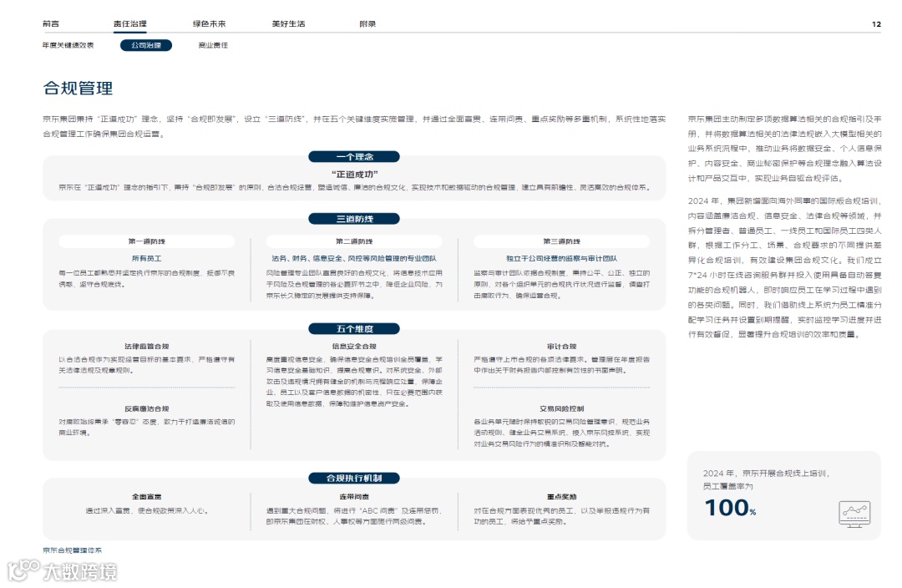902x588 pixels.
Task: Click the monitor chart icon in training card
Action: pos(854,514)
